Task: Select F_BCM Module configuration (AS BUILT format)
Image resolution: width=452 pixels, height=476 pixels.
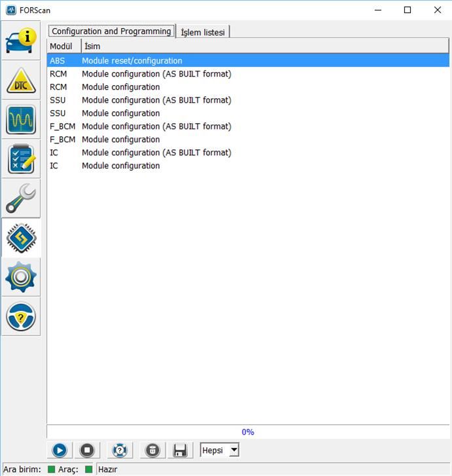Action: pyautogui.click(x=248, y=126)
